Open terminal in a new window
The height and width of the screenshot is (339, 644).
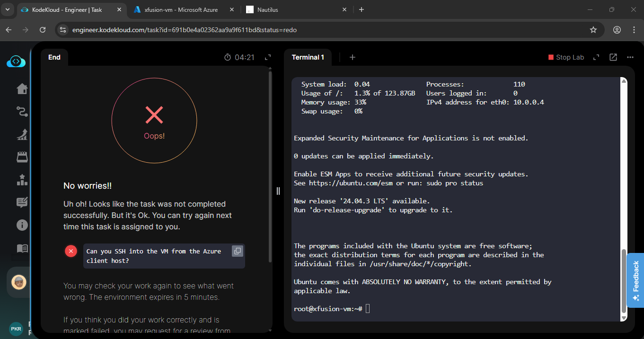coord(613,57)
